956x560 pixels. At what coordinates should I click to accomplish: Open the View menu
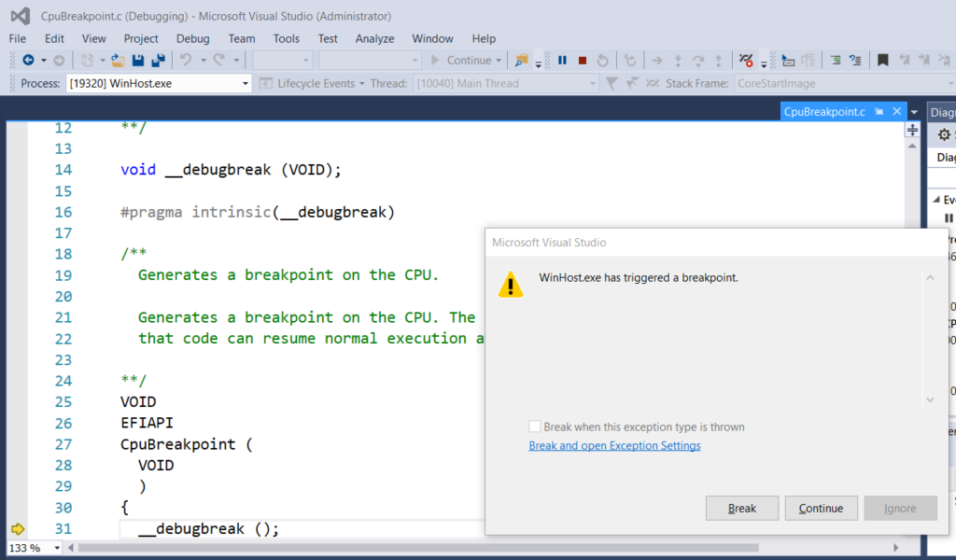click(94, 38)
